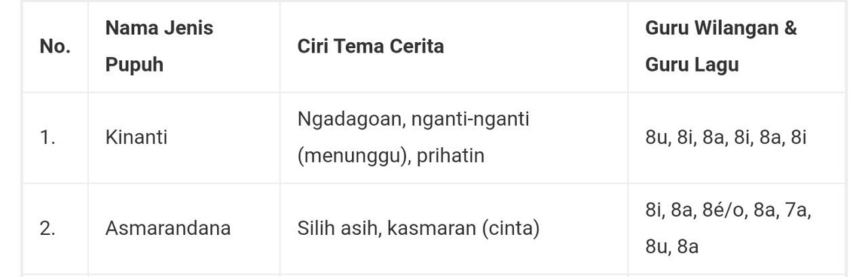Image resolution: width=868 pixels, height=277 pixels.
Task: Click "Guru Lagu" text in header
Action: click(692, 65)
